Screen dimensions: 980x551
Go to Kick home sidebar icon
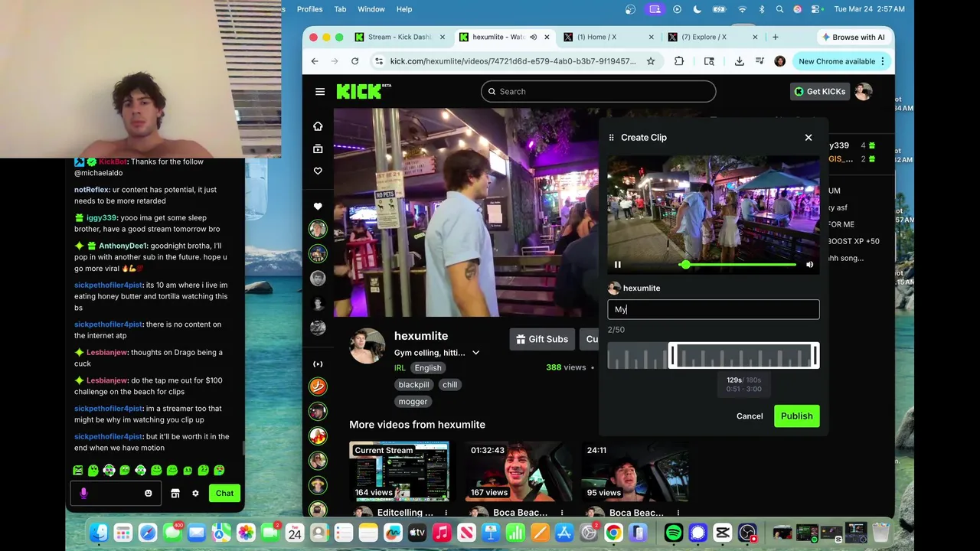(318, 126)
